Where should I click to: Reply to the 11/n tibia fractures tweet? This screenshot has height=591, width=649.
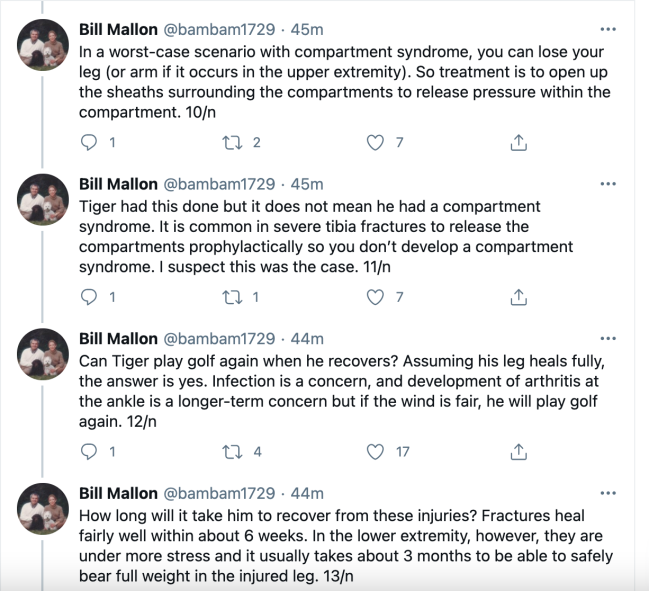coord(88,297)
